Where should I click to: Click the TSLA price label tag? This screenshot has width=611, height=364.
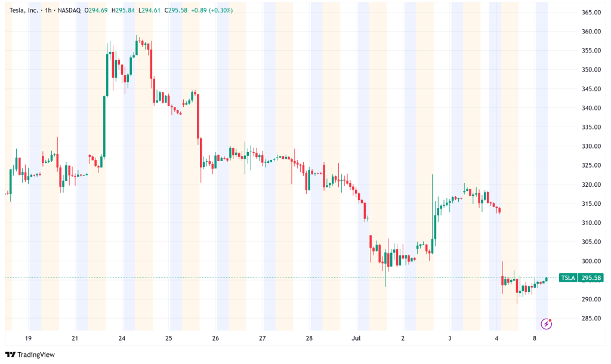point(581,278)
